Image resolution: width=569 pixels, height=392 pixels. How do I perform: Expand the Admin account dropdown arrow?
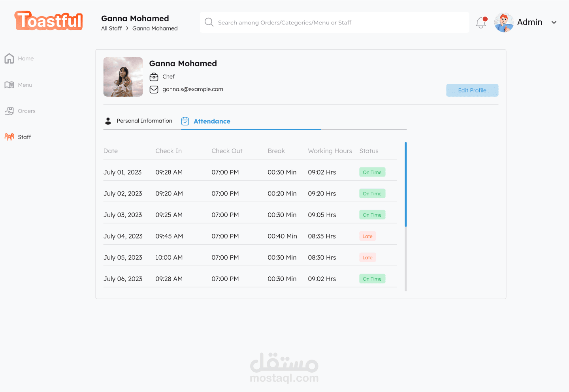pos(554,23)
